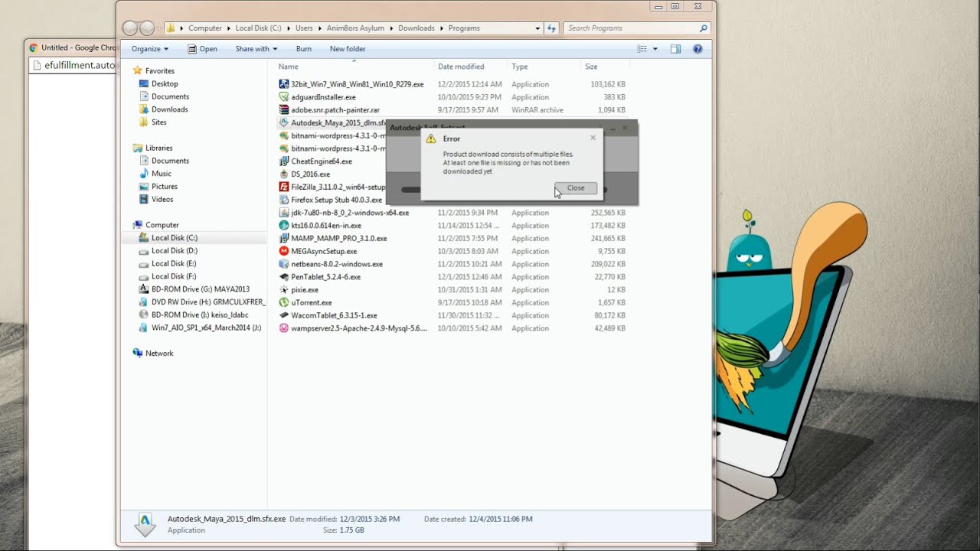Click Burn in the toolbar

pos(303,49)
